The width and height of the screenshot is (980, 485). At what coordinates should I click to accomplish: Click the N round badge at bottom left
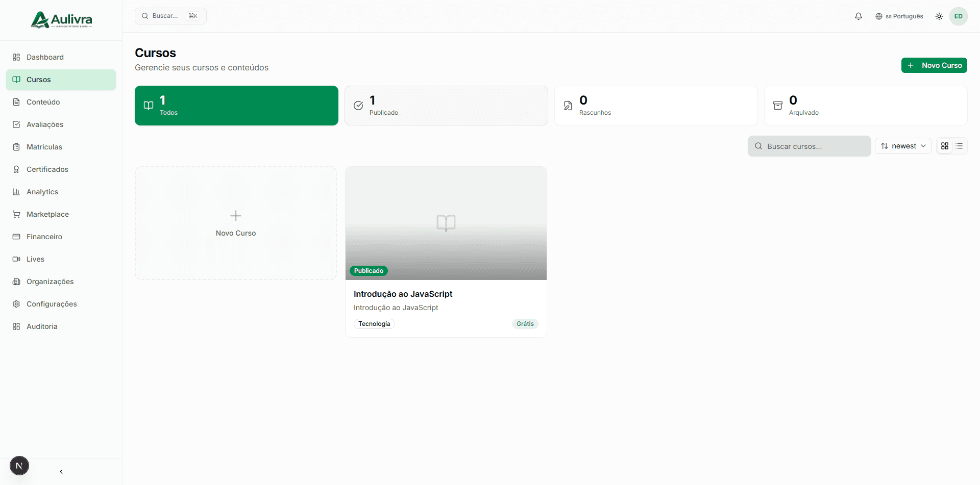click(19, 466)
